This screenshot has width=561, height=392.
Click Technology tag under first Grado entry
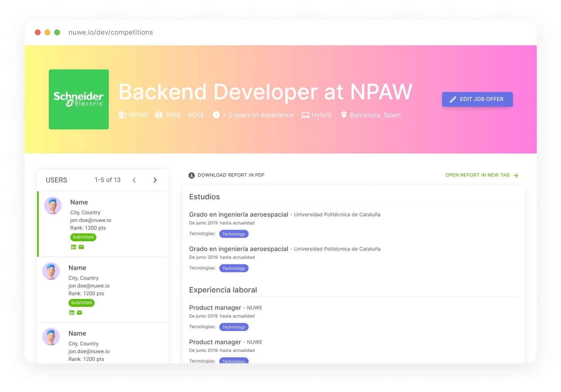tap(234, 234)
